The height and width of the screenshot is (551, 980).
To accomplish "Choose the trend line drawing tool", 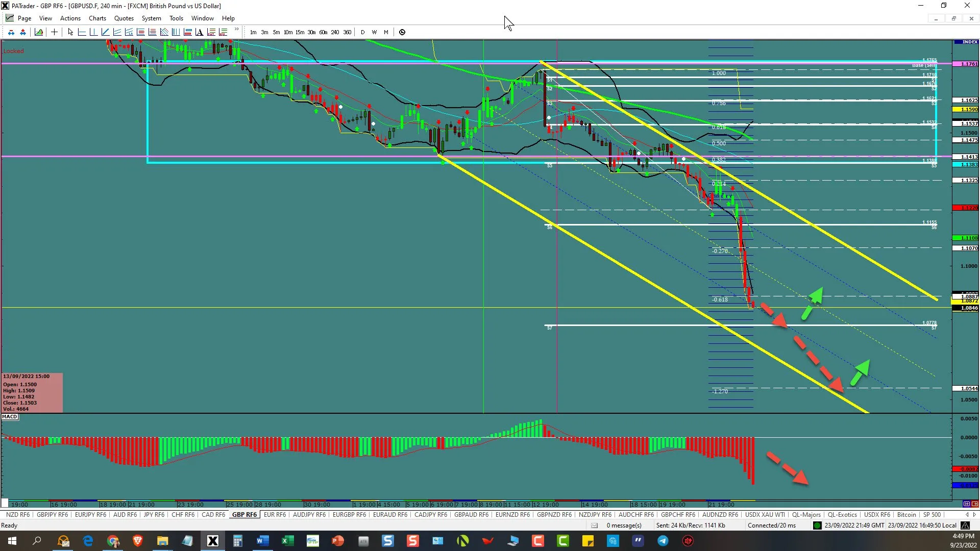I will 105,32.
